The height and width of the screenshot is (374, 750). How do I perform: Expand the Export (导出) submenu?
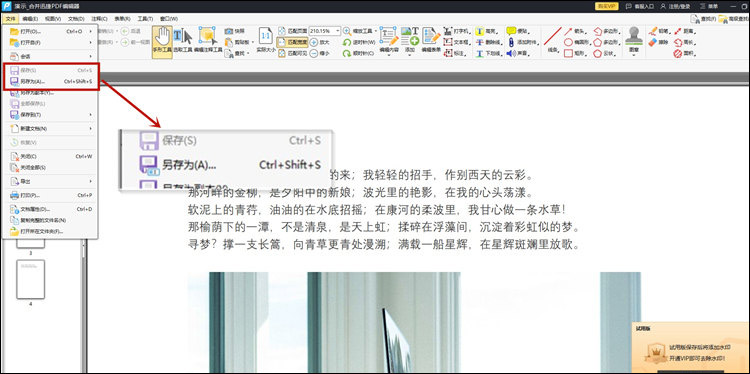pos(50,181)
